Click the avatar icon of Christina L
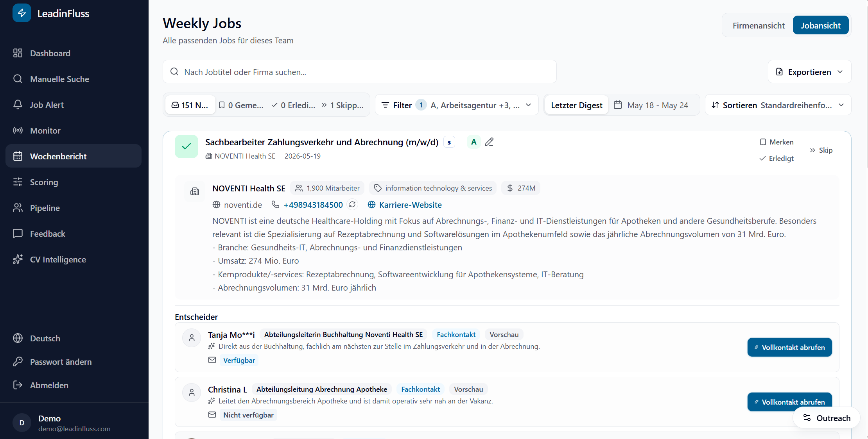 click(x=192, y=393)
